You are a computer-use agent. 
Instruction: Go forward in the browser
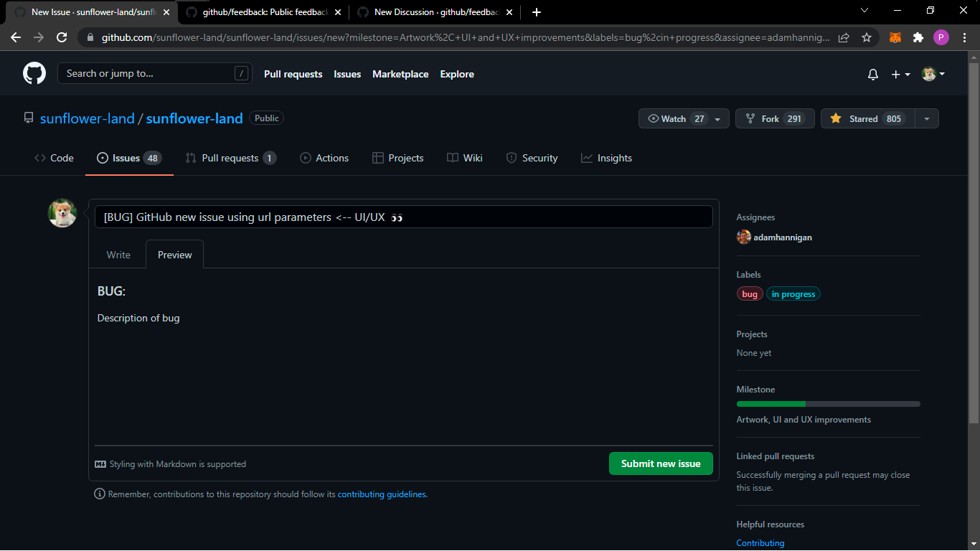click(x=39, y=37)
